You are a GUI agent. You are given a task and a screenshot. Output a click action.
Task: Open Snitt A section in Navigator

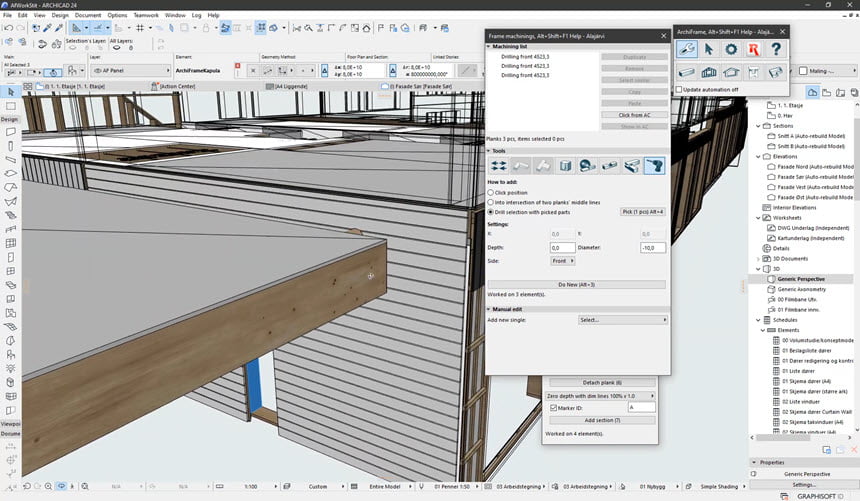(811, 136)
